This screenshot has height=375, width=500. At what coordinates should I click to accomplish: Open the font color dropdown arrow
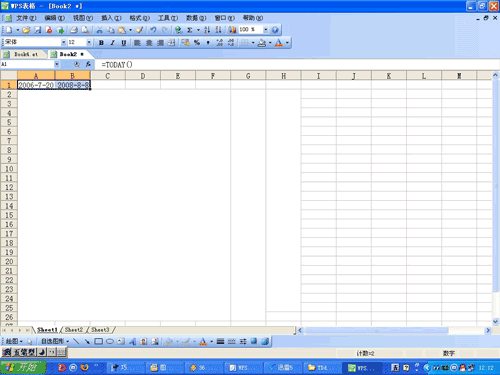coord(287,42)
